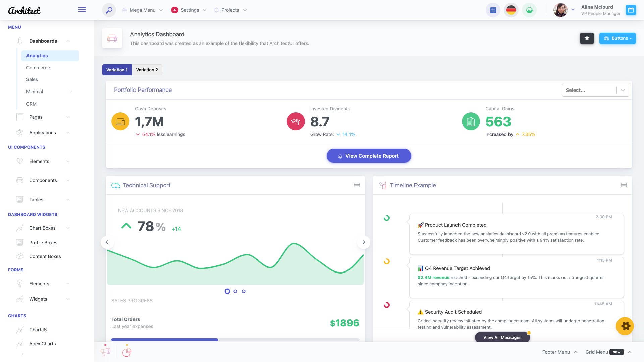The width and height of the screenshot is (644, 362).
Task: Open Timeline Example card options menu icon
Action: point(624,185)
